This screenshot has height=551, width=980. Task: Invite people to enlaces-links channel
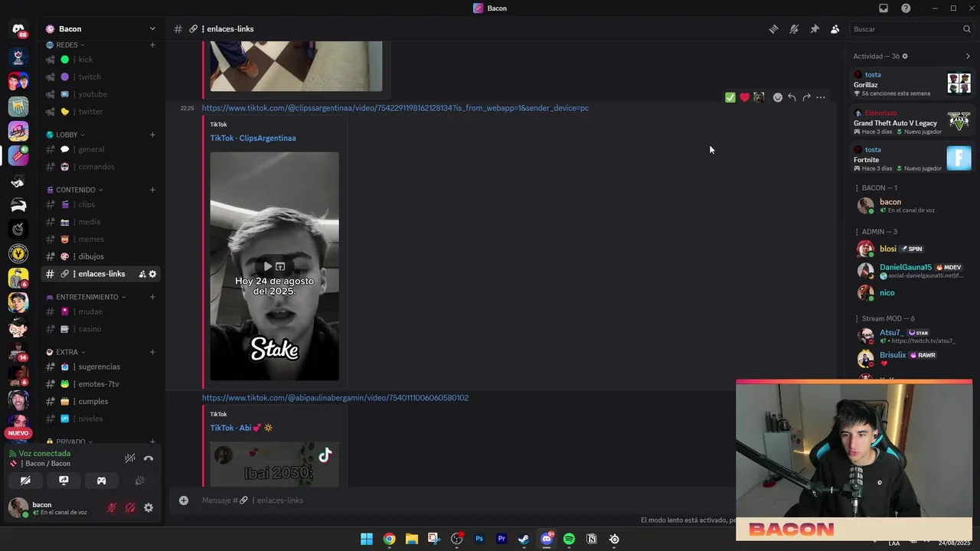click(x=142, y=274)
